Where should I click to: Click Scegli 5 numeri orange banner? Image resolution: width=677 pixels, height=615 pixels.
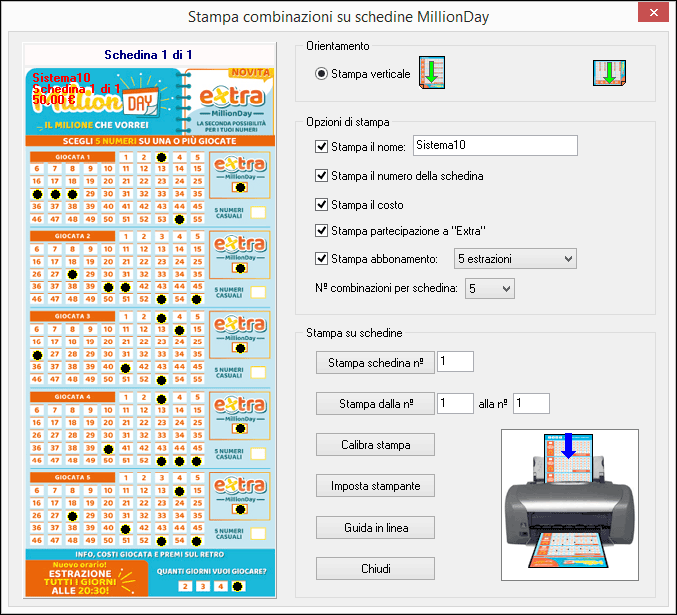click(x=150, y=141)
